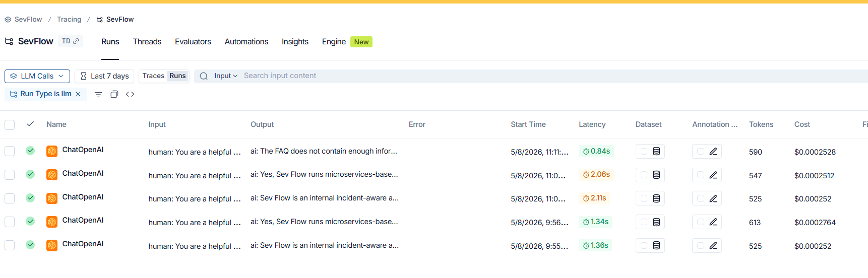The height and width of the screenshot is (278, 868).
Task: Click the ChatOpenAI icon in 0.84s row
Action: (x=52, y=151)
